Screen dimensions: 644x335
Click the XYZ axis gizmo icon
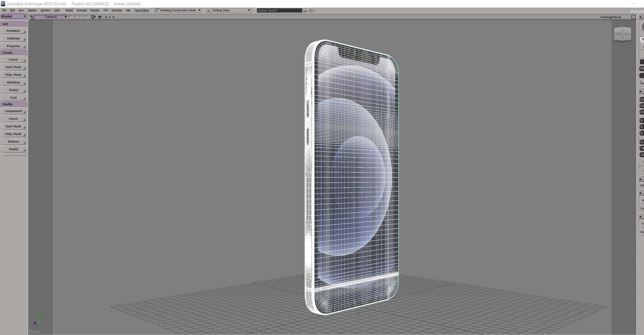[x=37, y=320]
